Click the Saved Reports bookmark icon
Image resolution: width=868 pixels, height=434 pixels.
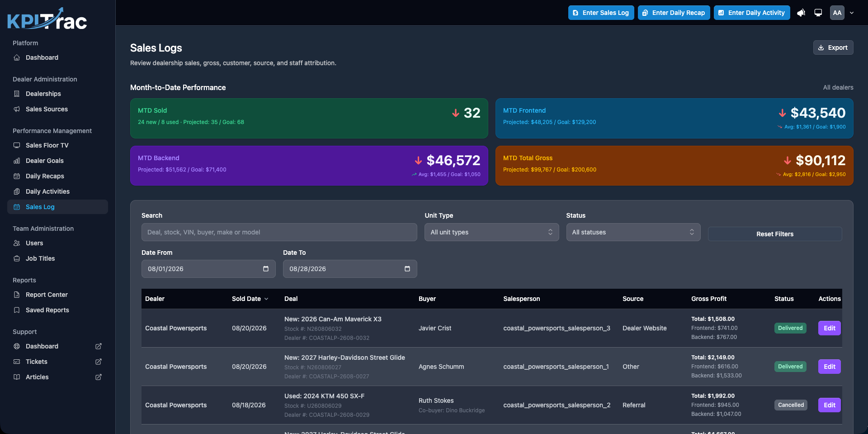(17, 310)
